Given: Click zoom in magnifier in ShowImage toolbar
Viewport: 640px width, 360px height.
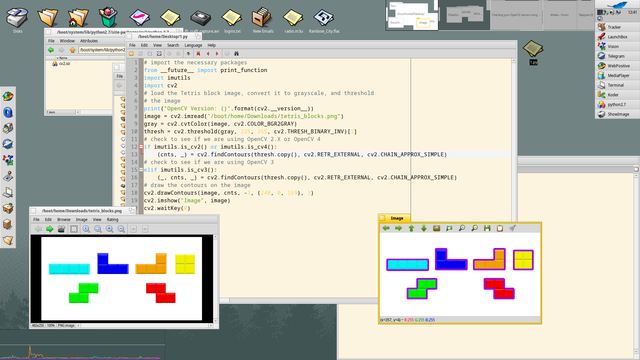Looking at the screenshot, I should click(110, 229).
